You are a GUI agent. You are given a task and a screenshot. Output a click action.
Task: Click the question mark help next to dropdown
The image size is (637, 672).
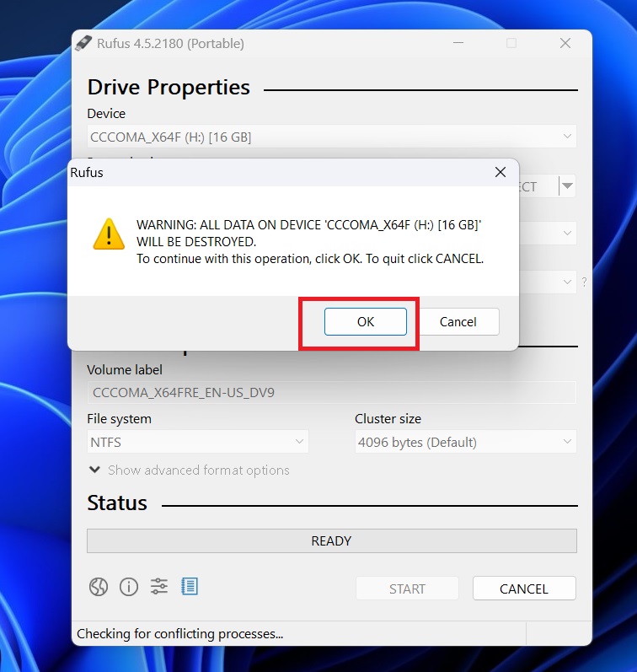pyautogui.click(x=584, y=282)
